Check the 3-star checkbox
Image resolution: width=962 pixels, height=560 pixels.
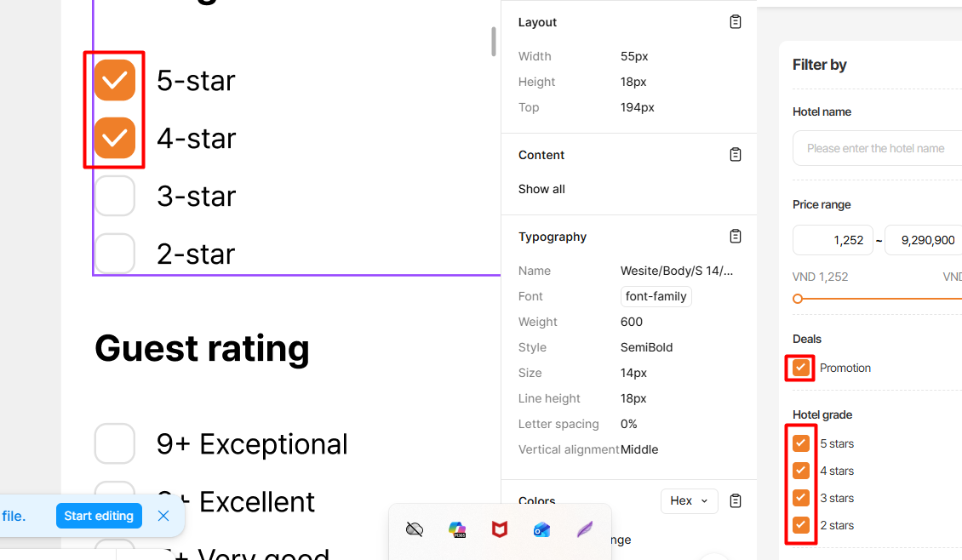(115, 196)
